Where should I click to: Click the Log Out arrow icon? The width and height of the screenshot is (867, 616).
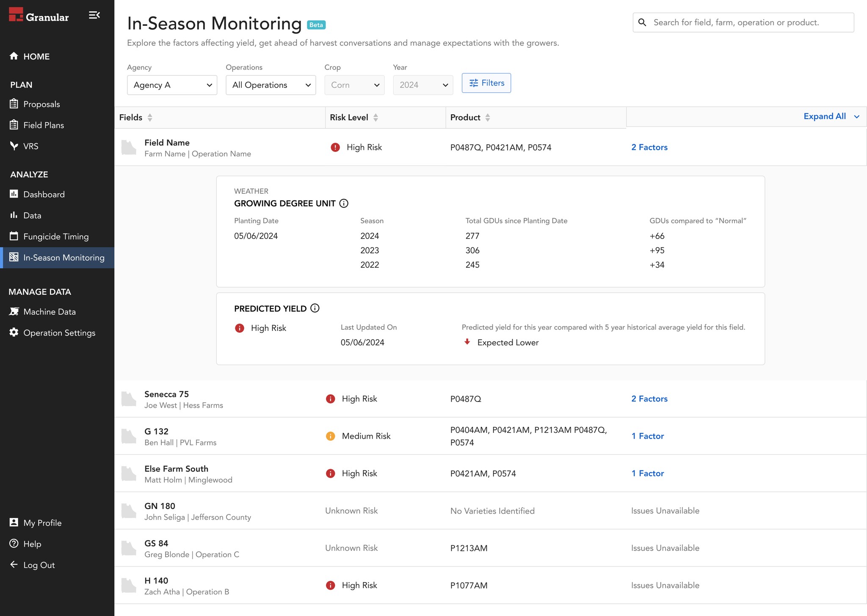point(14,564)
